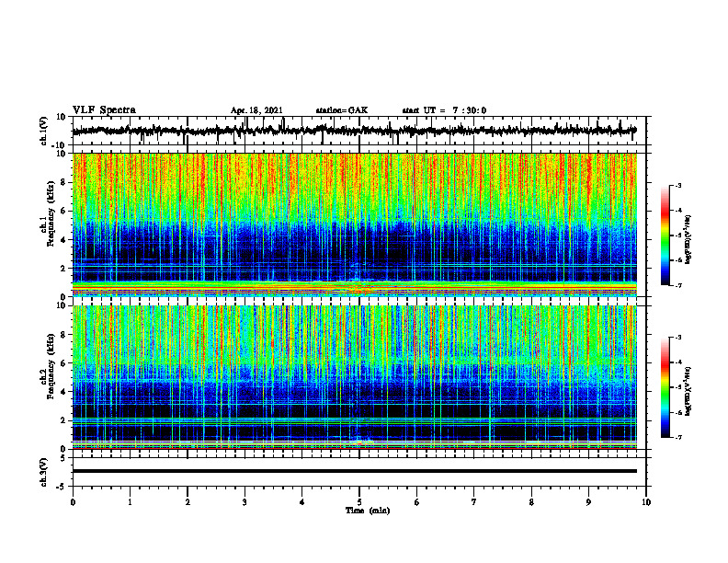This screenshot has width=728, height=563.
Task: Click the "-3" label on ch.1 color bar
Action: pos(677,185)
